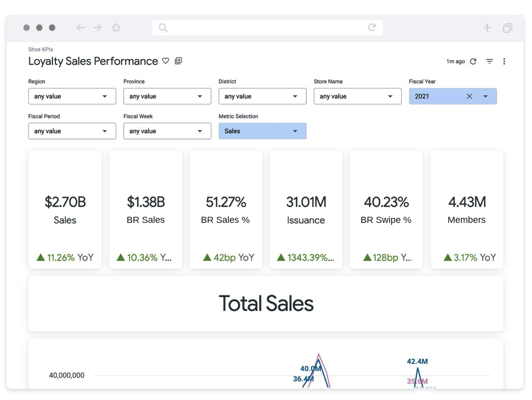Screen dimensions: 532x400
Task: Go back with browser back arrow
Action: tap(80, 27)
